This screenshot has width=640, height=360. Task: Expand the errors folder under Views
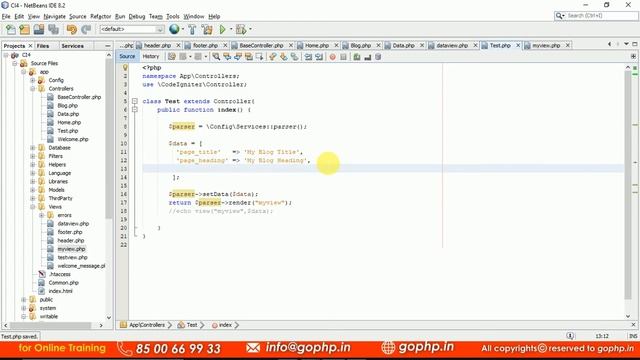pos(41,215)
